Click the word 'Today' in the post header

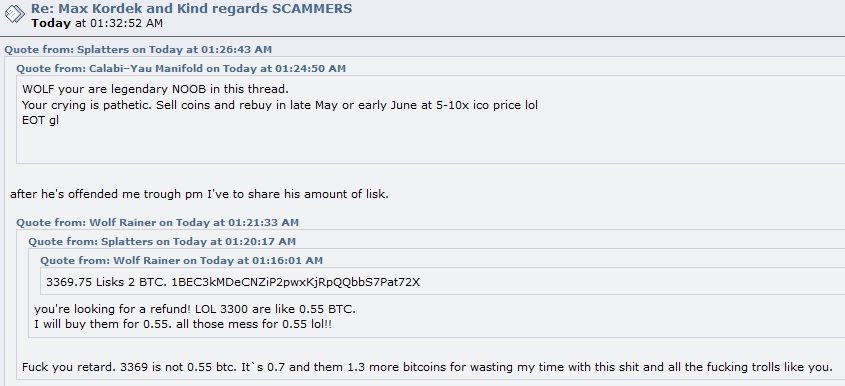tap(51, 23)
